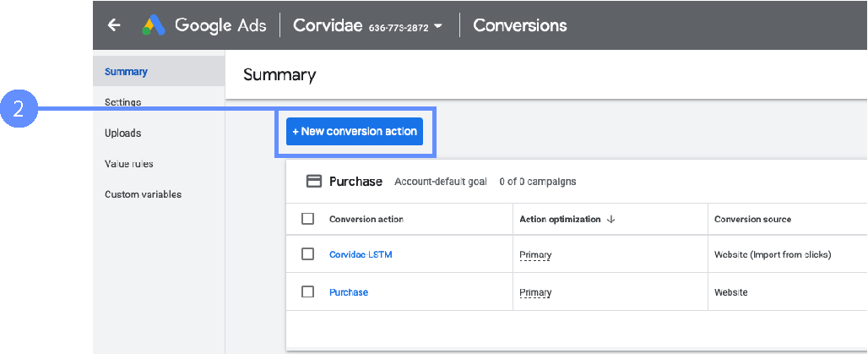
Task: Open Custom variables in the sidebar
Action: tap(143, 194)
